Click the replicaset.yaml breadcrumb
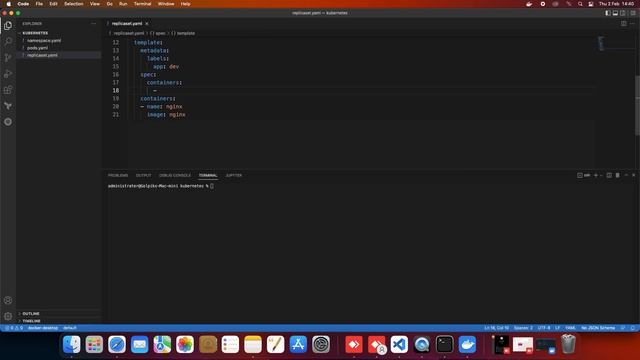Viewport: 640px width, 360px height. (x=129, y=33)
